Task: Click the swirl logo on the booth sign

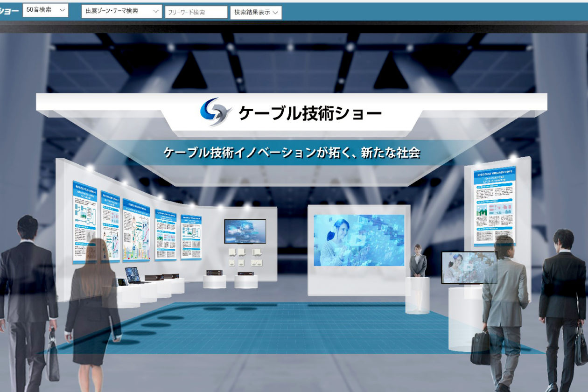Action: [216, 112]
